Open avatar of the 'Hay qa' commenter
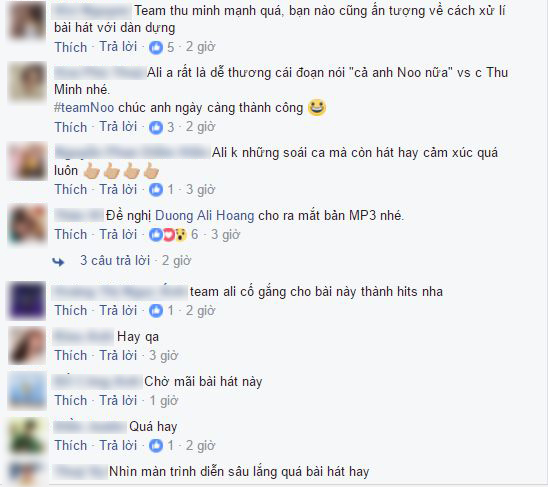 [x=27, y=345]
